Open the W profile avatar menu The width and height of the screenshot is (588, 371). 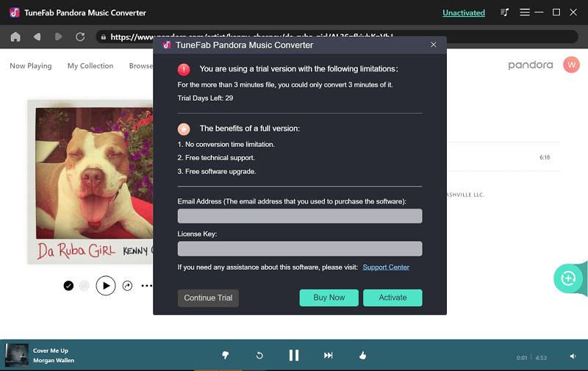coord(571,65)
